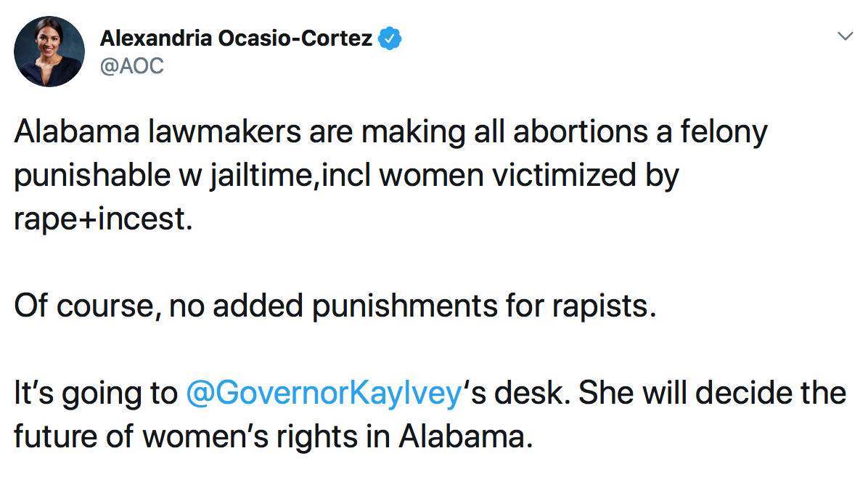The height and width of the screenshot is (488, 868).
Task: Click the text 'It's going to'
Action: coord(96,394)
